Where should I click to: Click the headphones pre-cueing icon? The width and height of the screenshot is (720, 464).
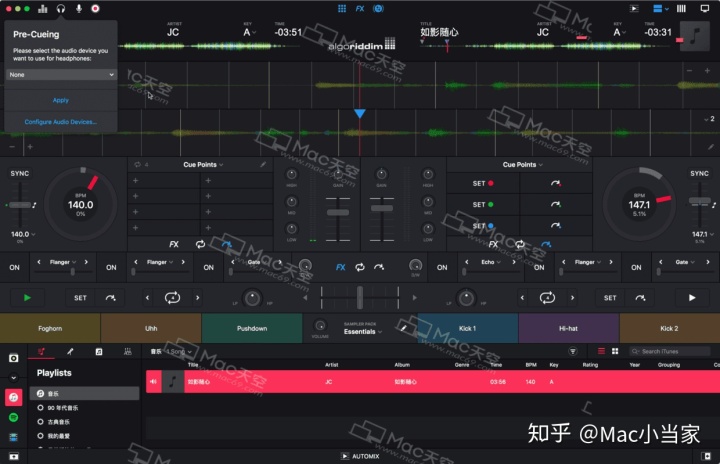(x=61, y=9)
